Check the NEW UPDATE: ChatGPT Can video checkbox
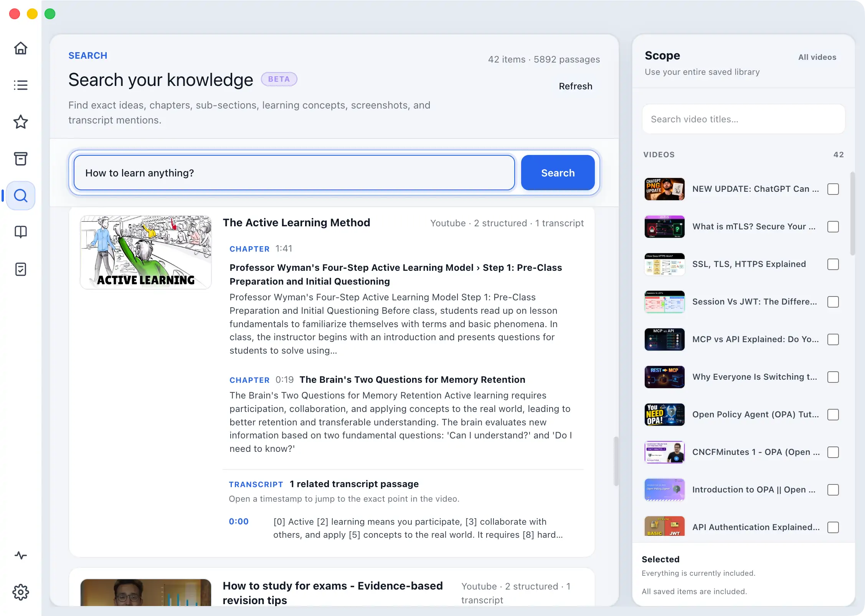Image resolution: width=865 pixels, height=616 pixels. [833, 189]
